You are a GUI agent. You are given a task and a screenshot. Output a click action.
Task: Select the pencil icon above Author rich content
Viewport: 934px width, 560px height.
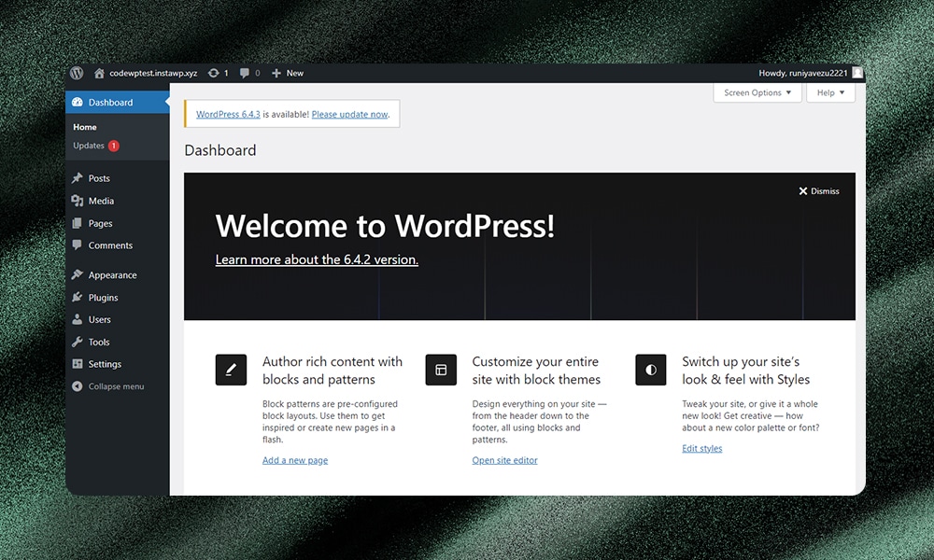[231, 370]
